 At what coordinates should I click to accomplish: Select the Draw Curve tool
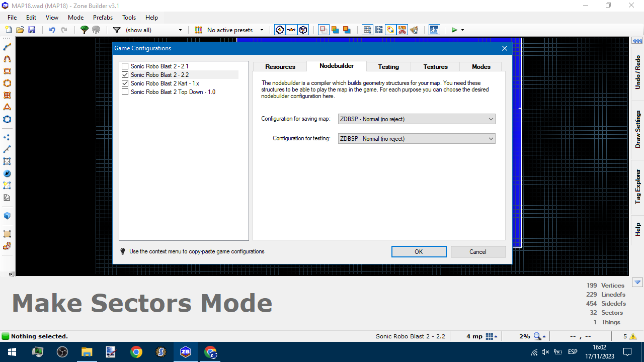7,59
